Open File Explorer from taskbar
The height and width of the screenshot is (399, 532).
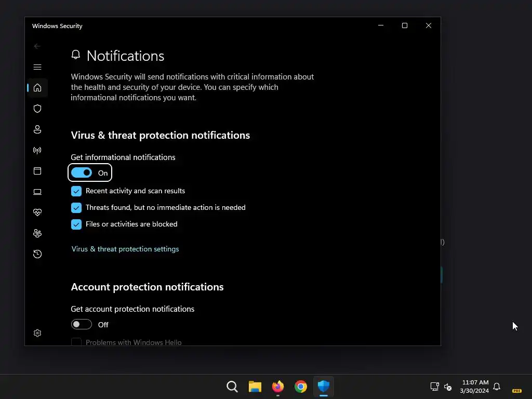[255, 387]
